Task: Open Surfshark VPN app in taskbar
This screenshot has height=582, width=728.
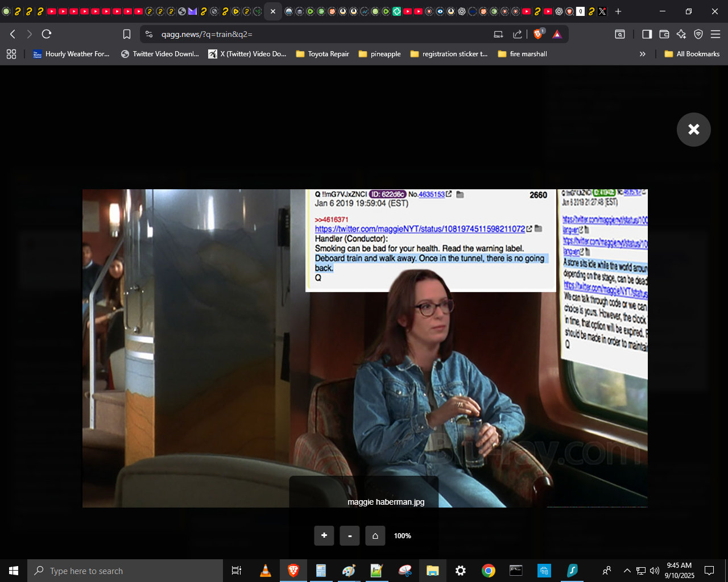Action: (572, 571)
